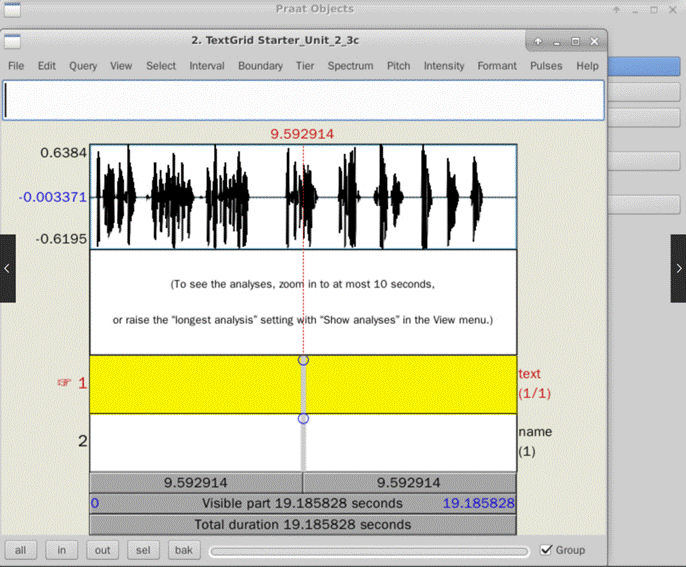Open the File menu
686x567 pixels.
tap(16, 66)
